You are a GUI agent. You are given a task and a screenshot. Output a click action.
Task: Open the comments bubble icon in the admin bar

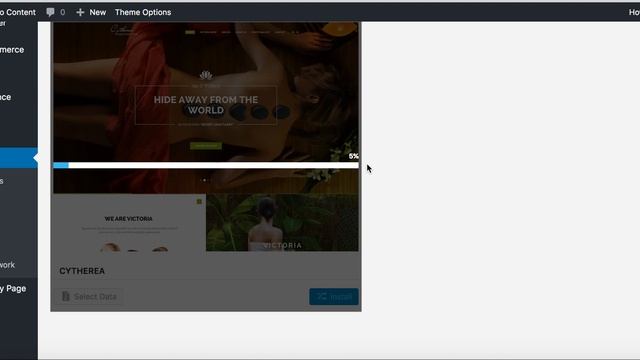tap(50, 12)
